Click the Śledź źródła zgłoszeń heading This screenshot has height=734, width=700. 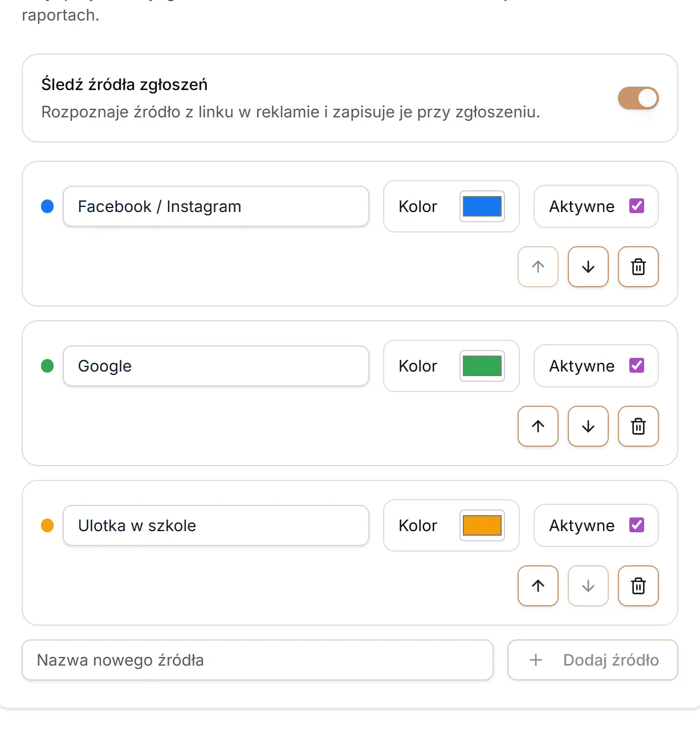pyautogui.click(x=124, y=84)
